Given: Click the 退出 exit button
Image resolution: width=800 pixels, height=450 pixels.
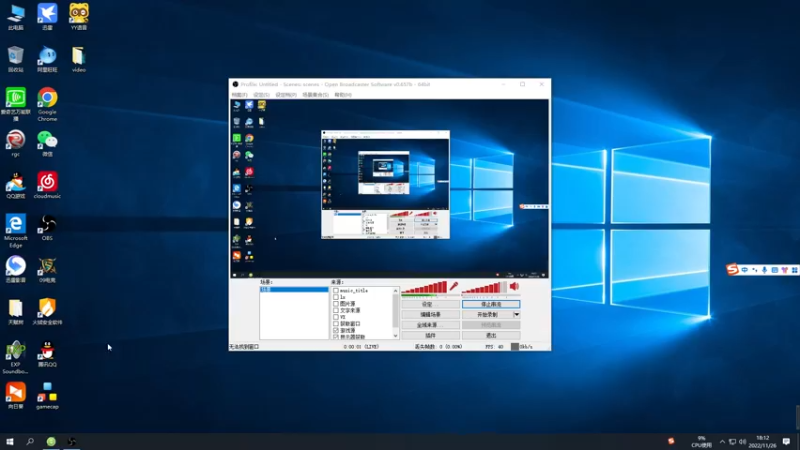Looking at the screenshot, I should [491, 336].
